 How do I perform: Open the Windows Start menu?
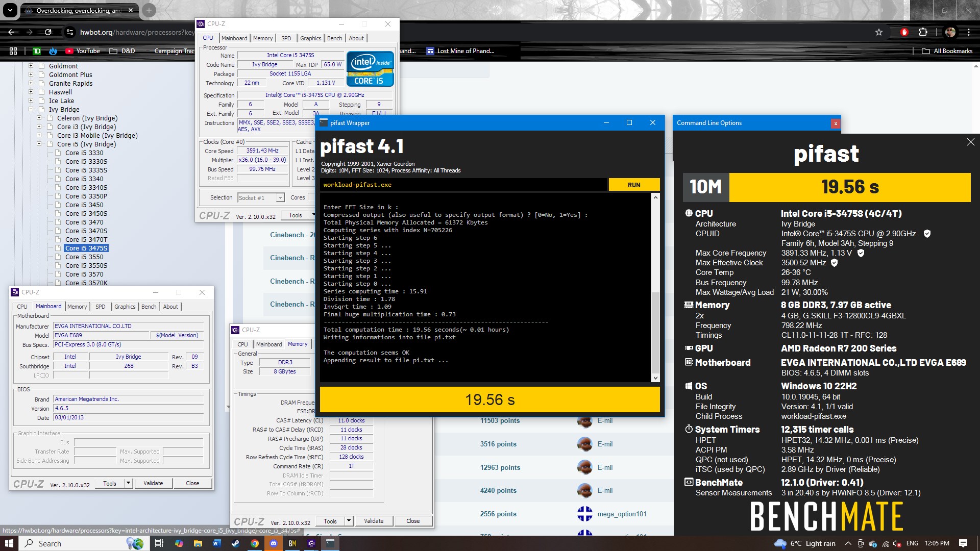point(9,543)
